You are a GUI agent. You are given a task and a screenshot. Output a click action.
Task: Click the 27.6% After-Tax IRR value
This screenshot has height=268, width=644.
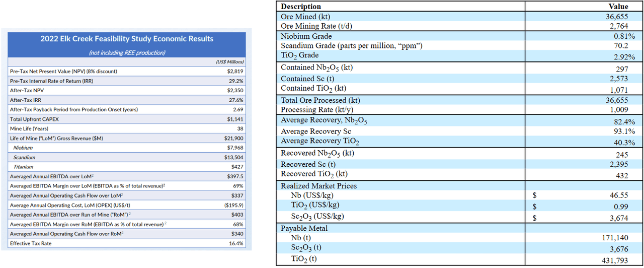point(236,100)
